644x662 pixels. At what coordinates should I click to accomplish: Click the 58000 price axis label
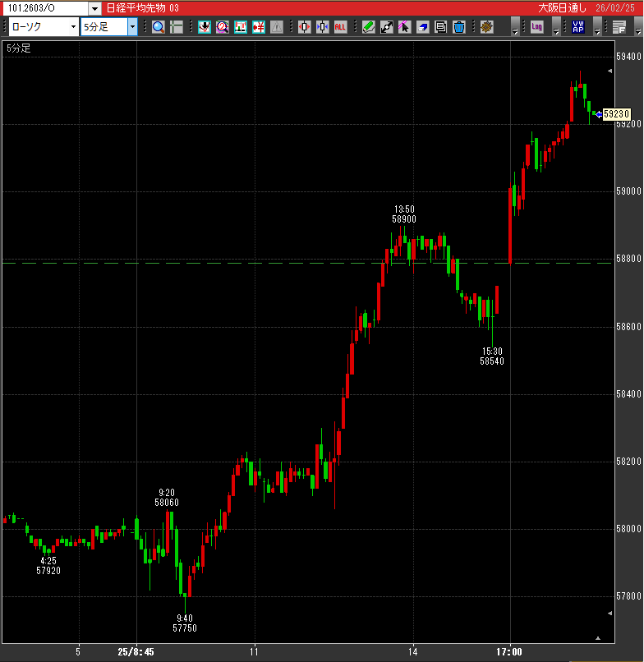[628, 529]
